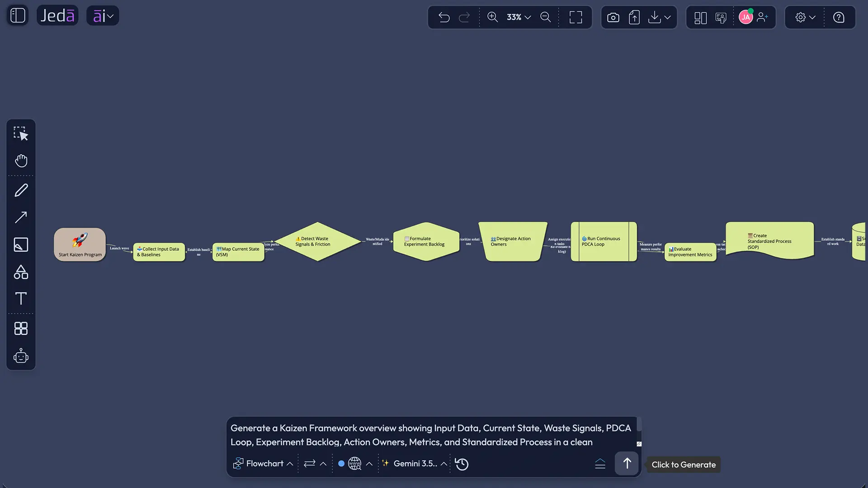The height and width of the screenshot is (488, 868).
Task: Select the Run Continuous PDCA Loop node
Action: click(x=604, y=241)
